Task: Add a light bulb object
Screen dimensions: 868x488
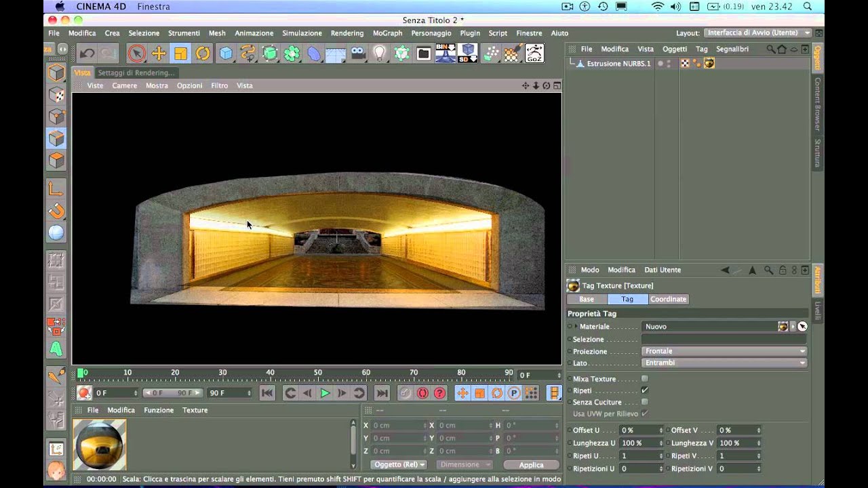Action: 380,54
